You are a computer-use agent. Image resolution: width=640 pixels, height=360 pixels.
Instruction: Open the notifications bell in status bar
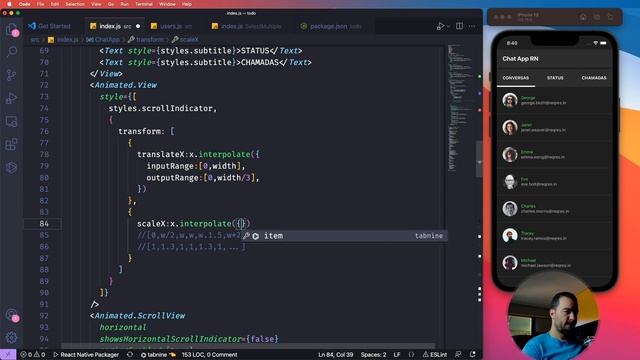click(x=473, y=354)
